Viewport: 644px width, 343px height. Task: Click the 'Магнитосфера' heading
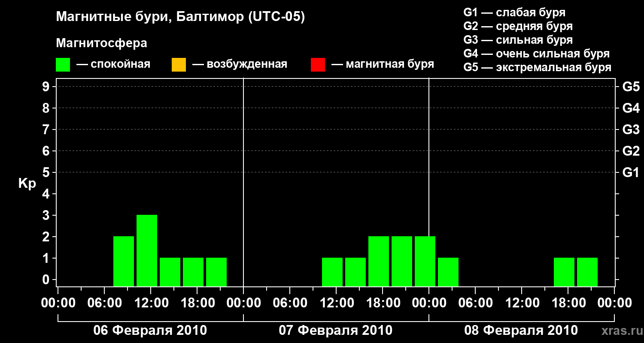click(102, 43)
